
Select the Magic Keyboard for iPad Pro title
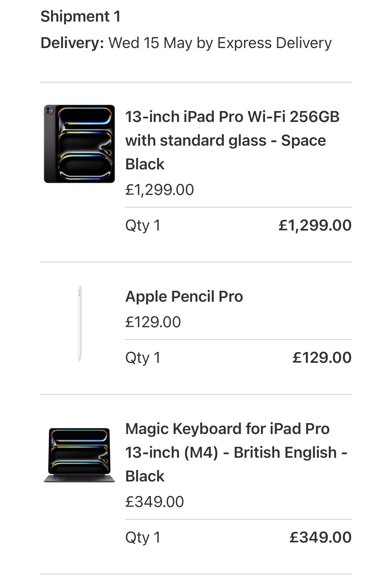click(x=236, y=453)
